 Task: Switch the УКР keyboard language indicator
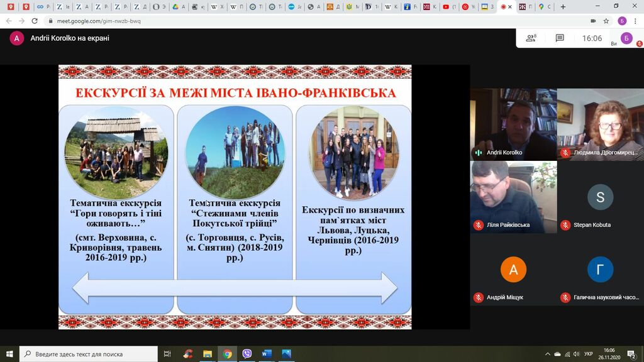pyautogui.click(x=589, y=354)
